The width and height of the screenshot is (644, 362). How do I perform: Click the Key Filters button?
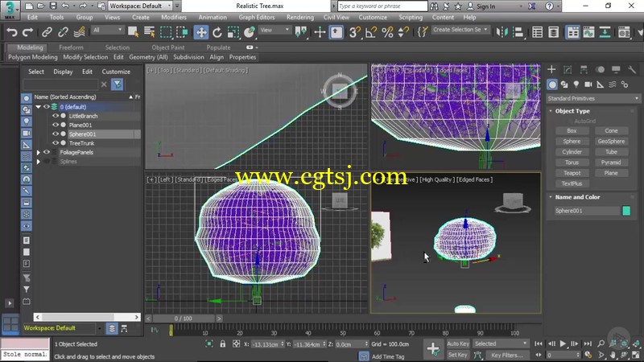507,355
